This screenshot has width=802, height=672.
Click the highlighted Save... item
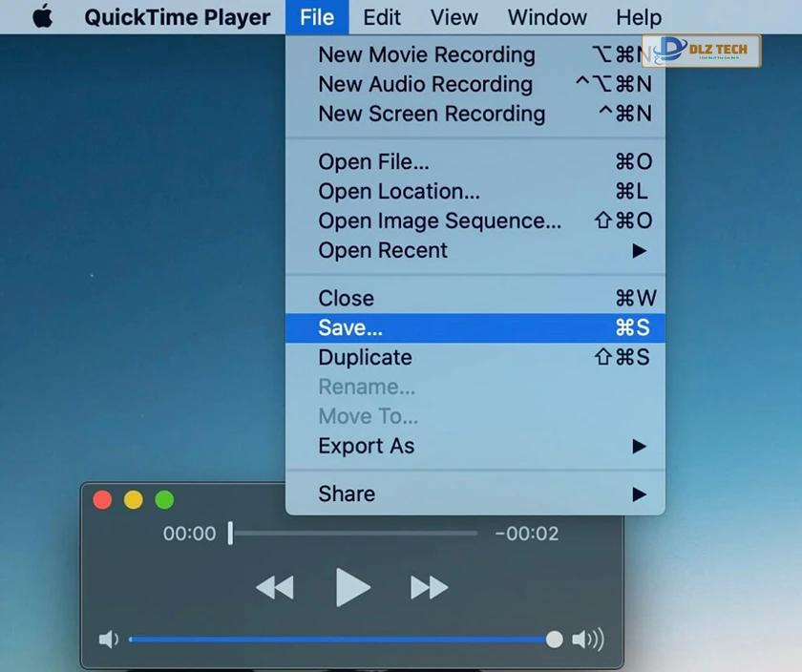point(475,327)
